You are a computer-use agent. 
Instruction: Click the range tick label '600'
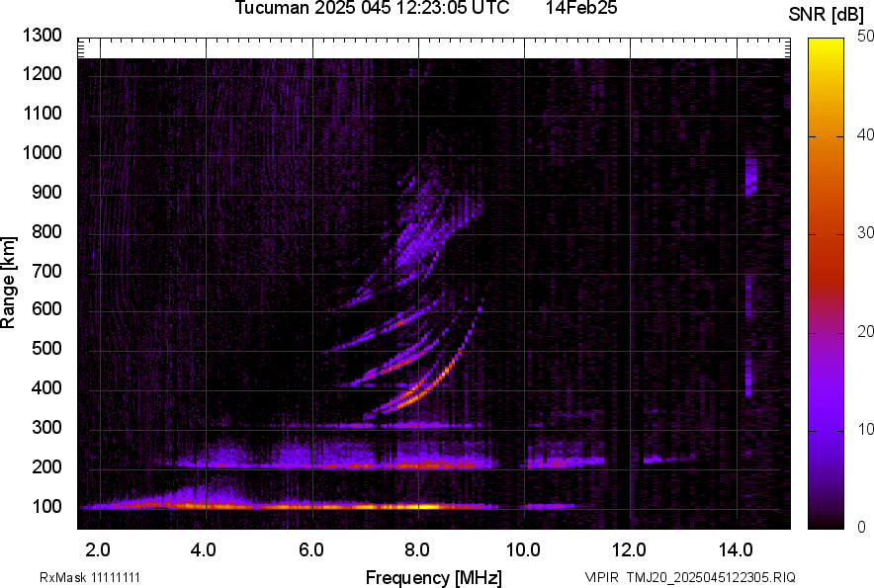pos(46,308)
